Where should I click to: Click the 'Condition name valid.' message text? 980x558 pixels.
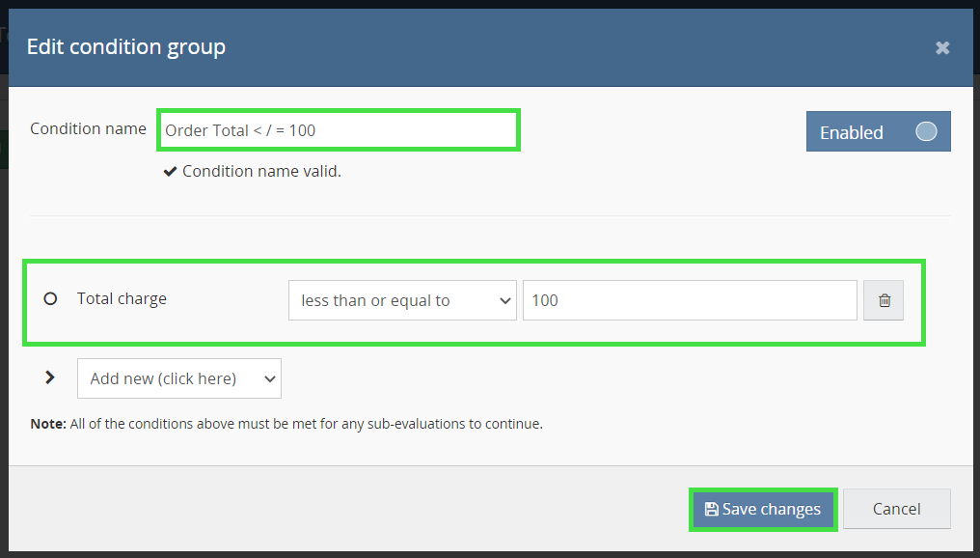[261, 172]
